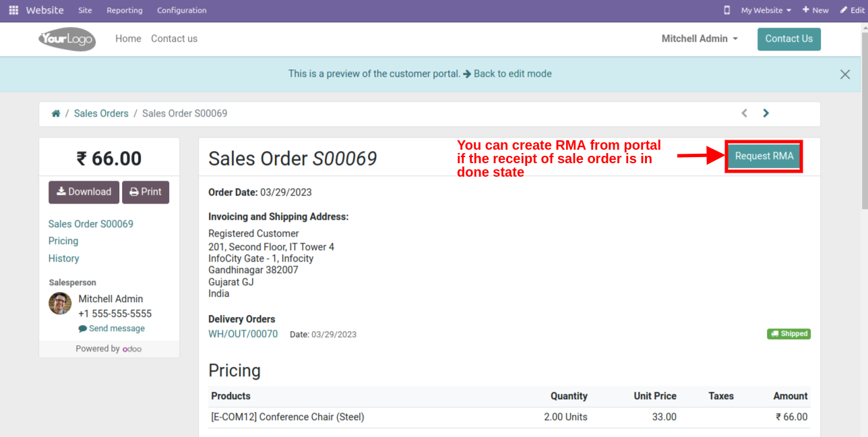Image resolution: width=868 pixels, height=437 pixels.
Task: Go to previous order with left chevron
Action: click(744, 113)
